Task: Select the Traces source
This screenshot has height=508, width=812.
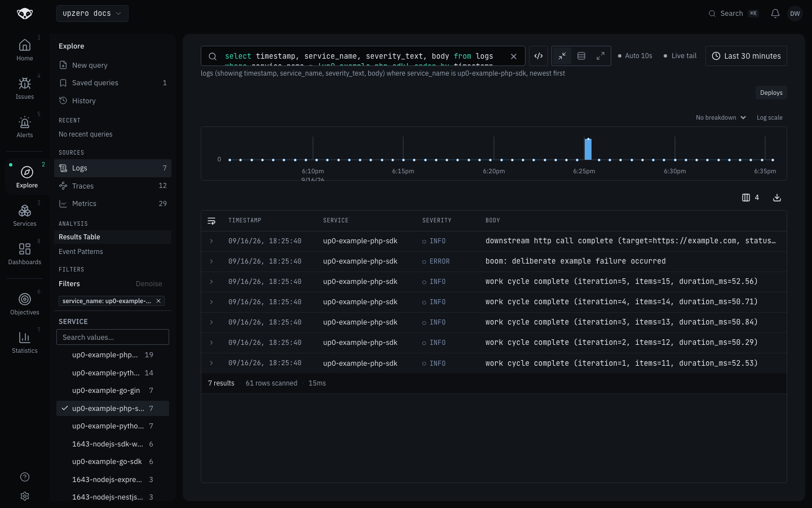Action: 113,186
